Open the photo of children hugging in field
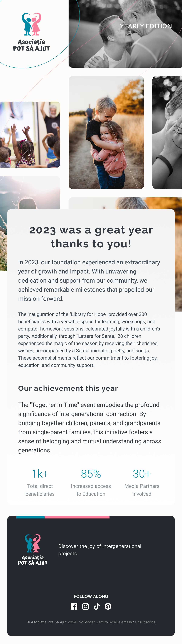182x644 pixels. [x=106, y=132]
